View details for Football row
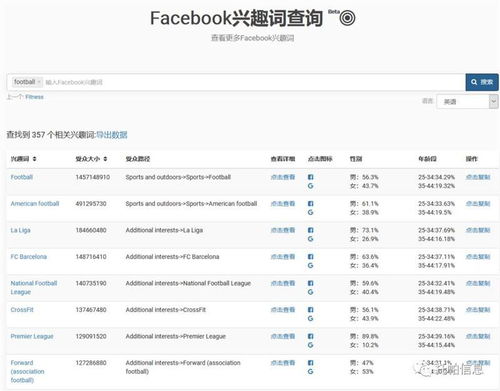Screen dimensions: 500x391 [x=283, y=177]
